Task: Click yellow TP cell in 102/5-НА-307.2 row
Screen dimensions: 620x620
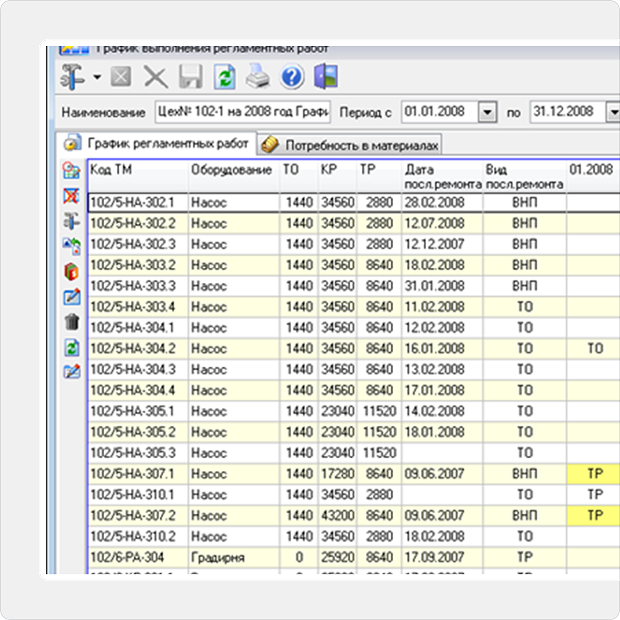Action: click(594, 516)
